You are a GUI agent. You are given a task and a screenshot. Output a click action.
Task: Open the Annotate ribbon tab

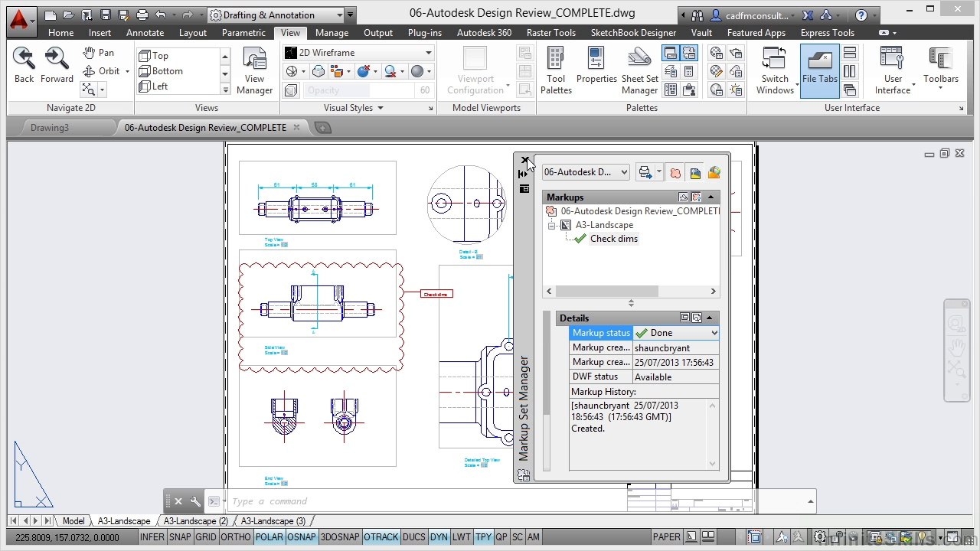coord(145,33)
